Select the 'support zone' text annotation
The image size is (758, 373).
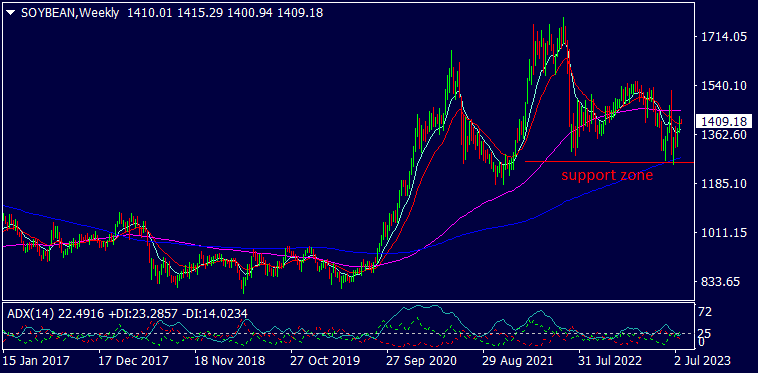pyautogui.click(x=607, y=175)
